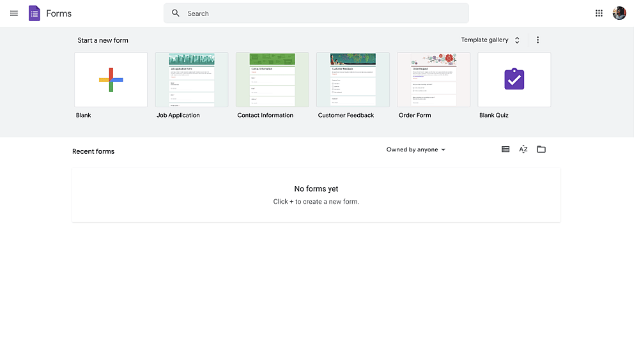Click the 'Click + to create a new form.' text
The width and height of the screenshot is (639, 364).
(x=316, y=202)
